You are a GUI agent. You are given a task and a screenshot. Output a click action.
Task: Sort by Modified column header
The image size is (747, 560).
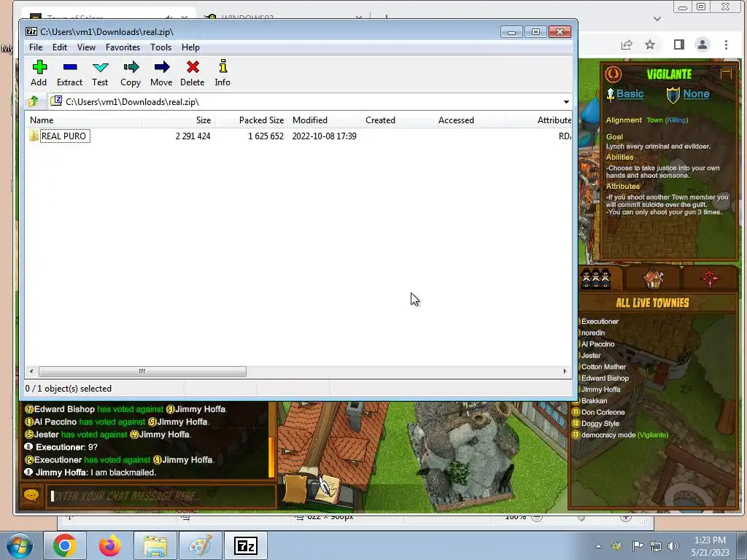[x=325, y=120]
